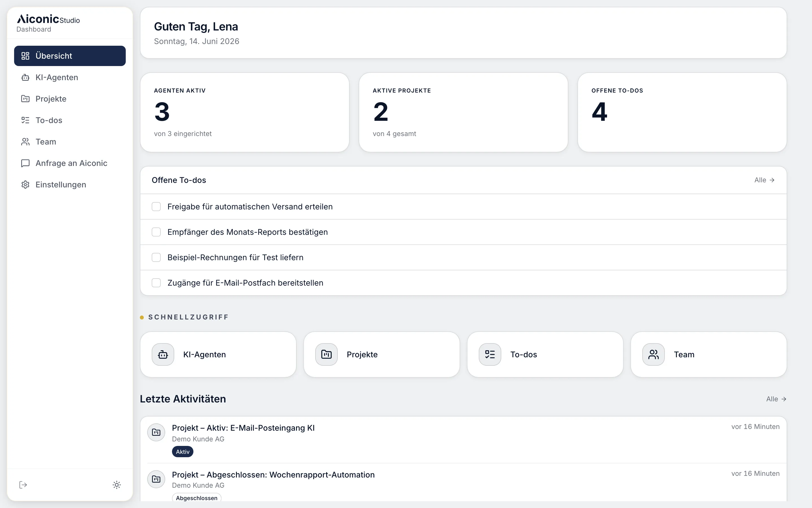Click 'Guten Tag, Lena' greeting heading
This screenshot has height=508, width=812.
[196, 27]
